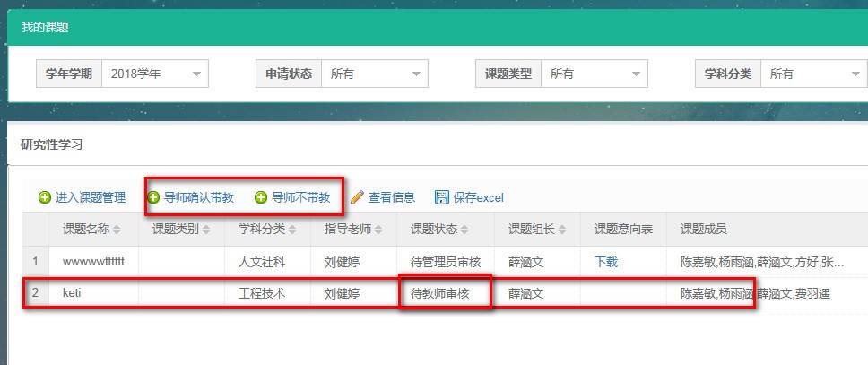Click the 保存excel button text
Viewport: 868px width, 365px height.
coord(479,197)
